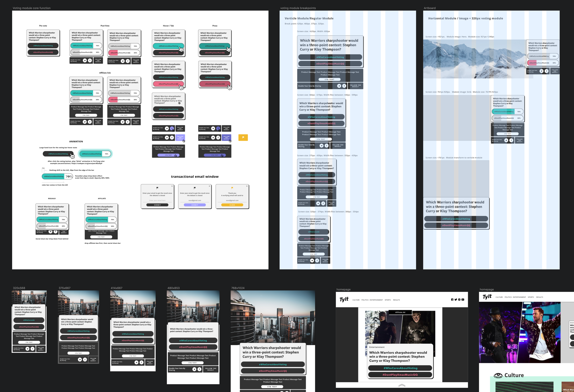The width and height of the screenshot is (574, 392).
Task: Click the Facebook icon in the Tylt homepage header
Action: [452, 300]
